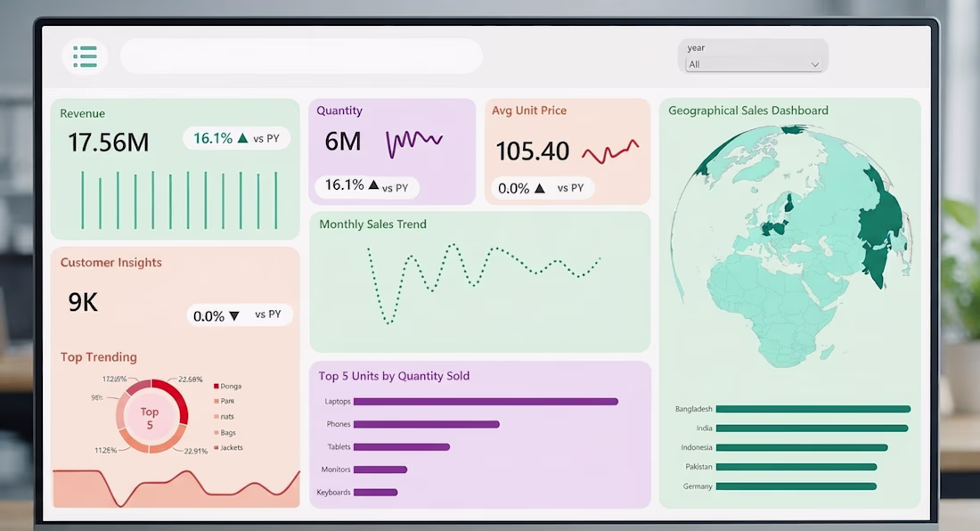Viewport: 980px width, 531px height.
Task: Click the Top 5 Units by Quantity Sold title
Action: [x=394, y=376]
